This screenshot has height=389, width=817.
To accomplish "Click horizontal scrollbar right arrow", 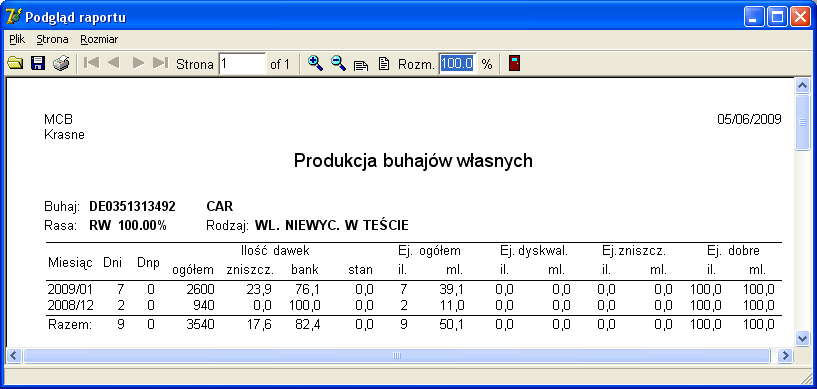I will [x=785, y=356].
